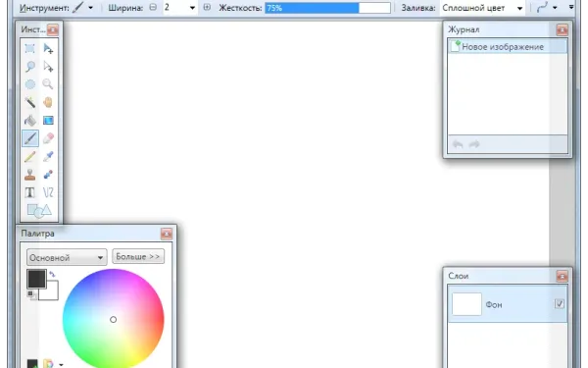Click the Больше >> button
Screen dimensions: 588x368
(x=138, y=256)
